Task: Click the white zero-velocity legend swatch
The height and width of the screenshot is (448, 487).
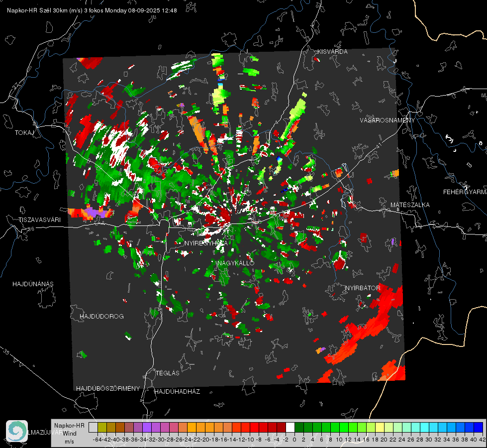Action: [290, 427]
